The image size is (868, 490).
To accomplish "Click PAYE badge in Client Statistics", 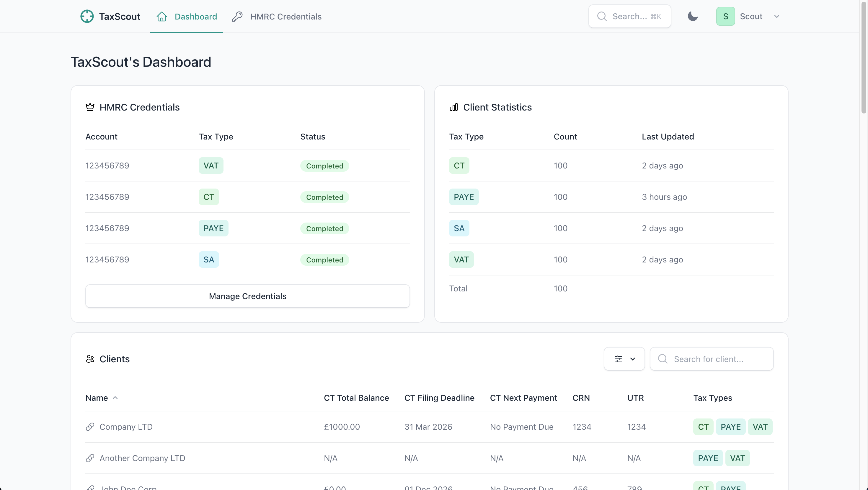I will 464,197.
